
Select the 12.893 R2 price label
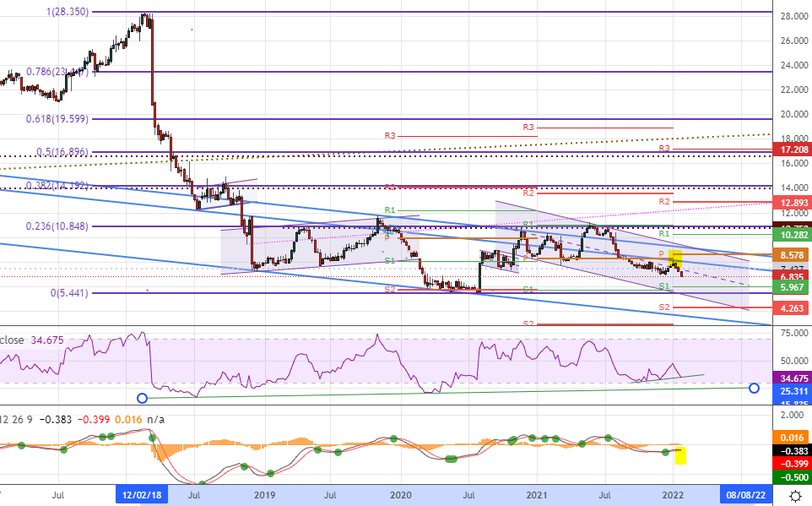point(791,203)
